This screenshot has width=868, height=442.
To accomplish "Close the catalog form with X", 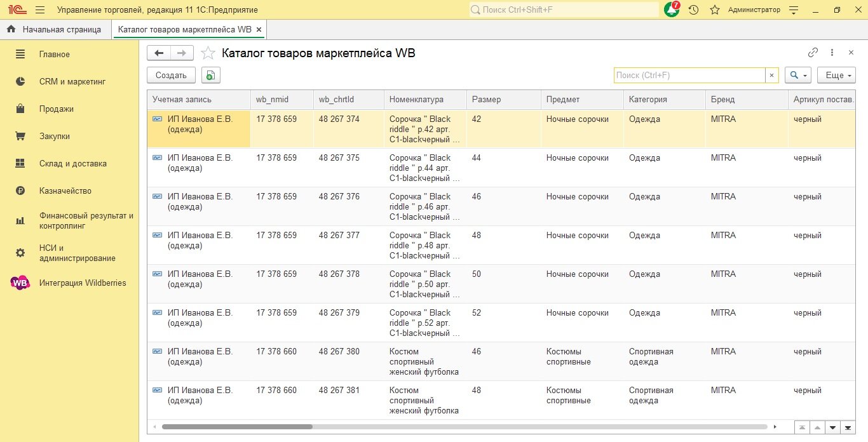I will 851,53.
